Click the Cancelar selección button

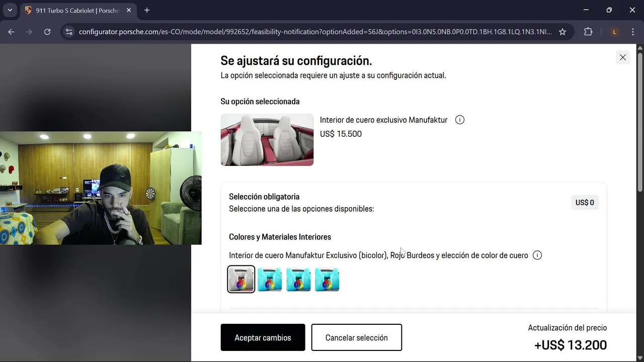coord(357,337)
